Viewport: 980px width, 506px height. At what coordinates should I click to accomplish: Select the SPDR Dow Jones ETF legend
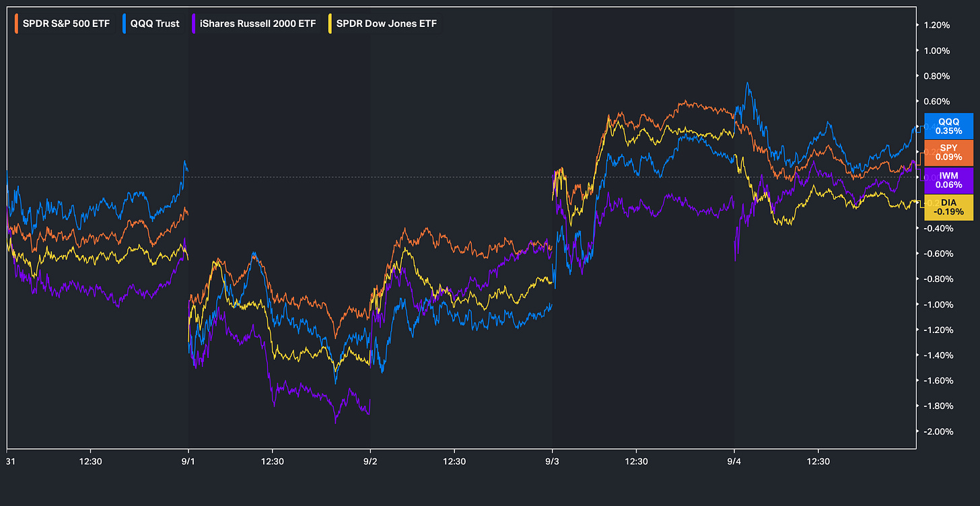[x=383, y=24]
